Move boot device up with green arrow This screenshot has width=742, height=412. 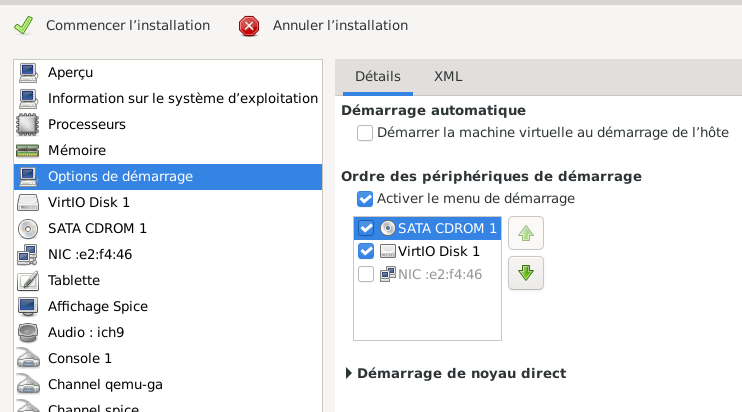[526, 235]
